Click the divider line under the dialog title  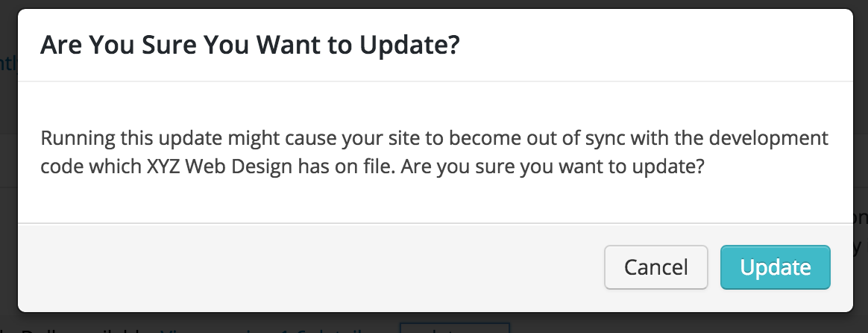pos(435,81)
